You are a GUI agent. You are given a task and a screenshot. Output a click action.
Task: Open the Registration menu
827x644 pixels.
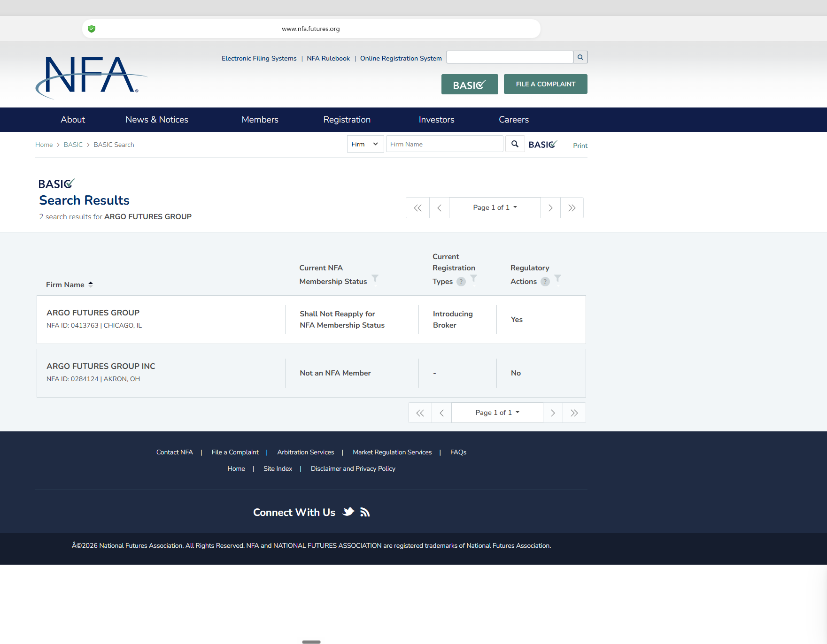(347, 120)
